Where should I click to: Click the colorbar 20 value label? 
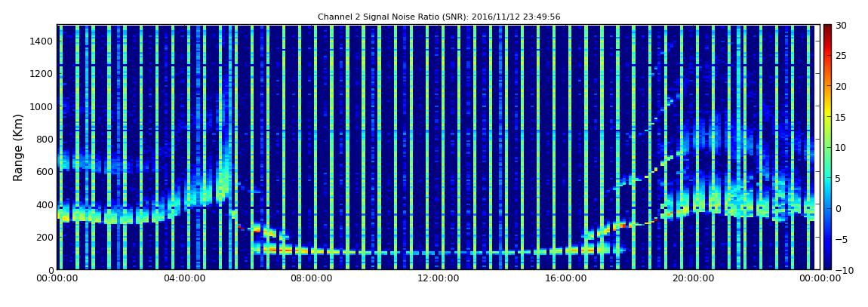point(841,86)
